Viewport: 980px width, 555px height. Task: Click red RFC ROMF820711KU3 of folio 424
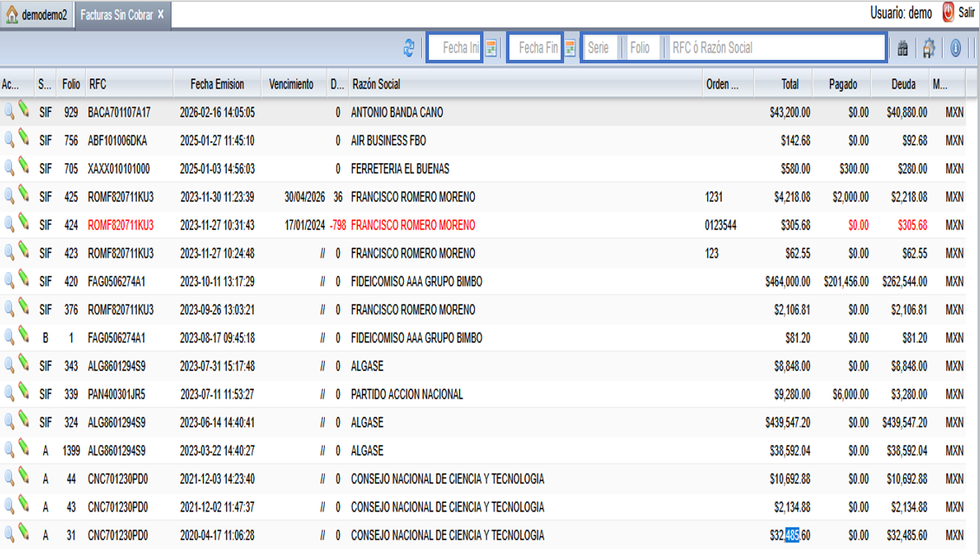(x=120, y=225)
